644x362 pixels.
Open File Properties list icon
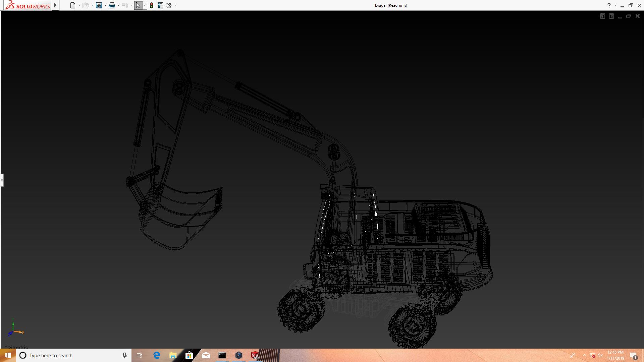tap(160, 5)
